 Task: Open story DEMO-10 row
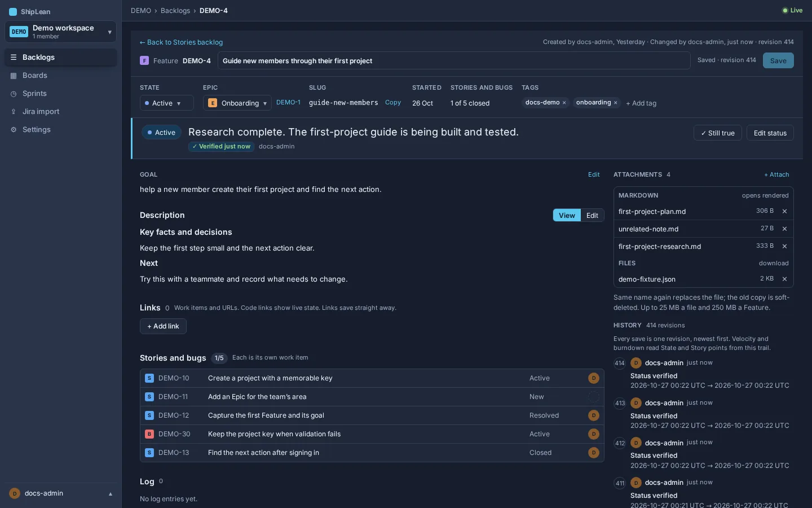[372, 378]
